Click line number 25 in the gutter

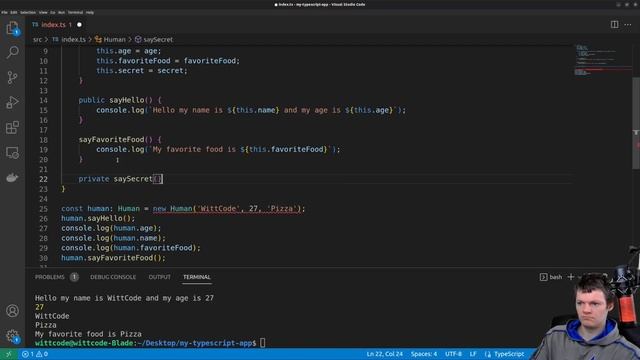[x=43, y=209]
